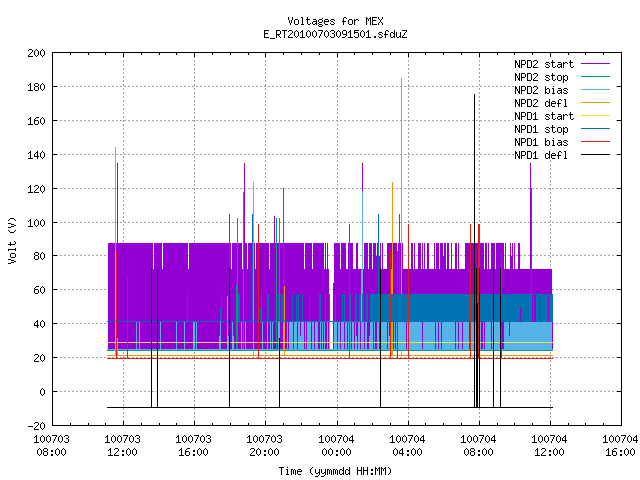Click the x-axis tick label 100703 08:00
The height and width of the screenshot is (480, 640).
pos(51,446)
